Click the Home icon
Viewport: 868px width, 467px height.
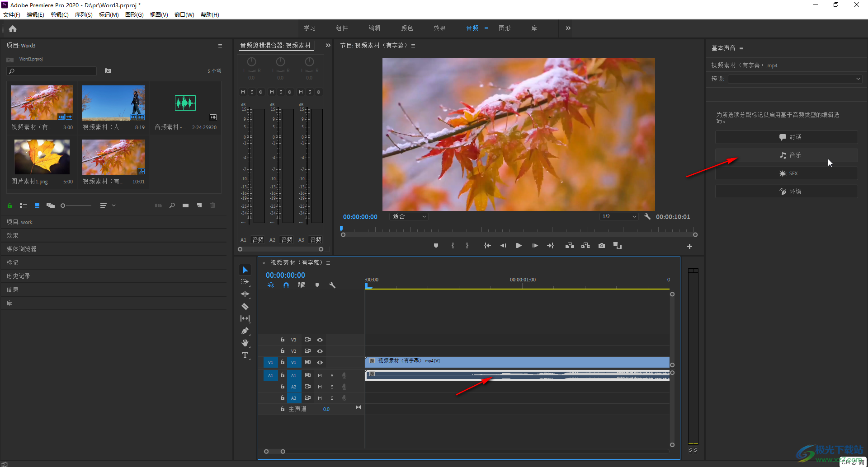13,29
